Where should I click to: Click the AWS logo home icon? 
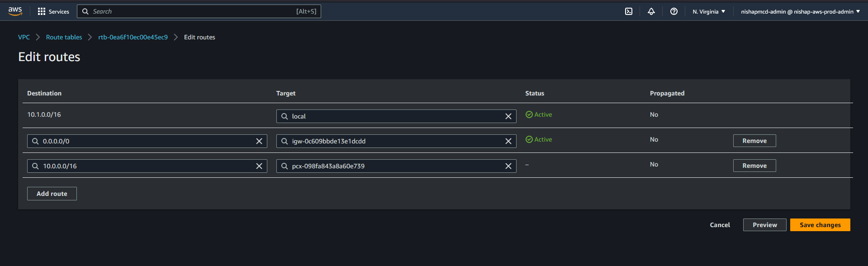tap(15, 11)
